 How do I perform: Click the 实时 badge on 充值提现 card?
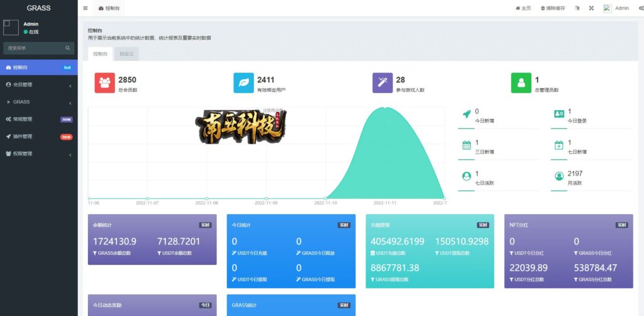[483, 225]
